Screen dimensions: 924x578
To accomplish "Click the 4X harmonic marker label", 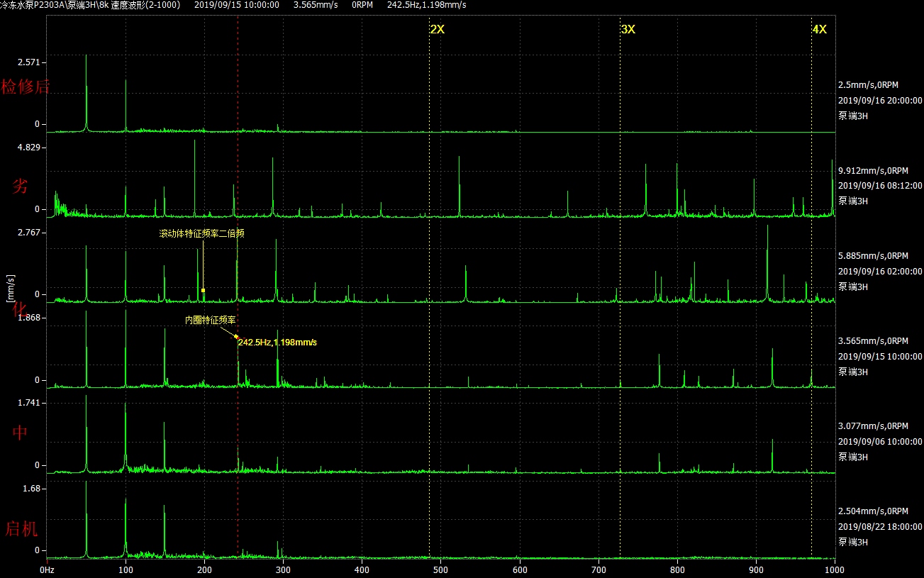I will 819,29.
